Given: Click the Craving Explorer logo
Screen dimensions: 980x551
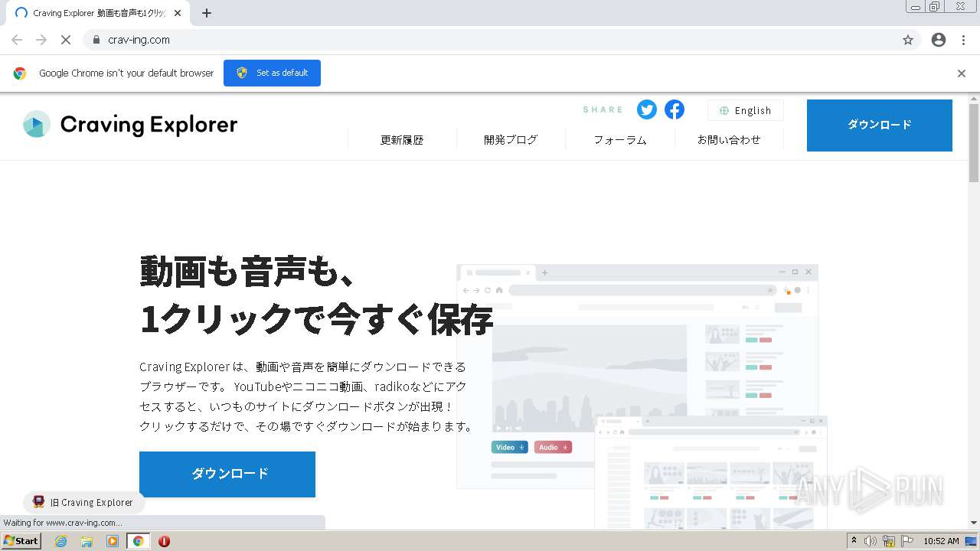Looking at the screenshot, I should tap(130, 124).
